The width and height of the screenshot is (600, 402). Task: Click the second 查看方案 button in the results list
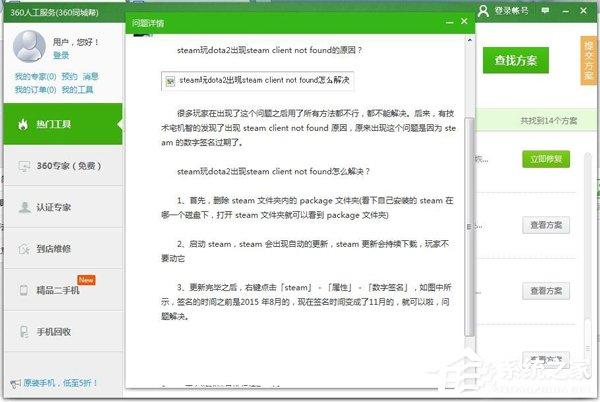(x=546, y=291)
